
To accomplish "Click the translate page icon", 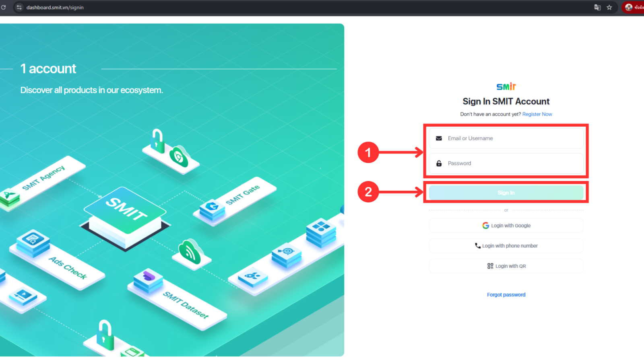I will (x=597, y=7).
